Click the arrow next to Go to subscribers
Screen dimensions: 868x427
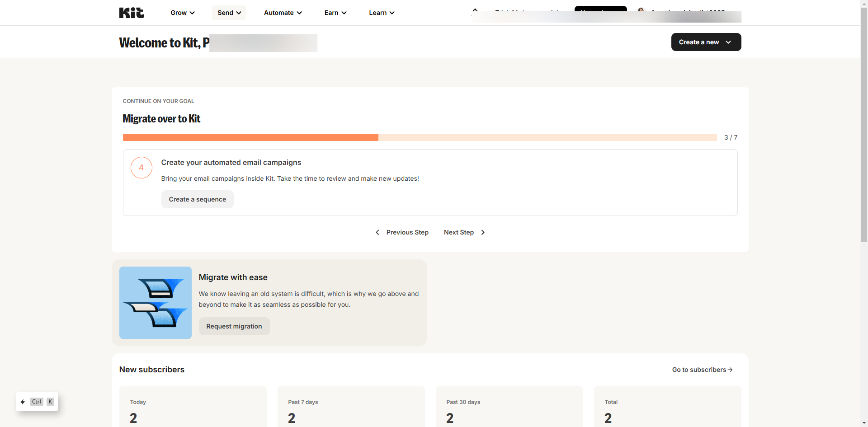pyautogui.click(x=730, y=370)
